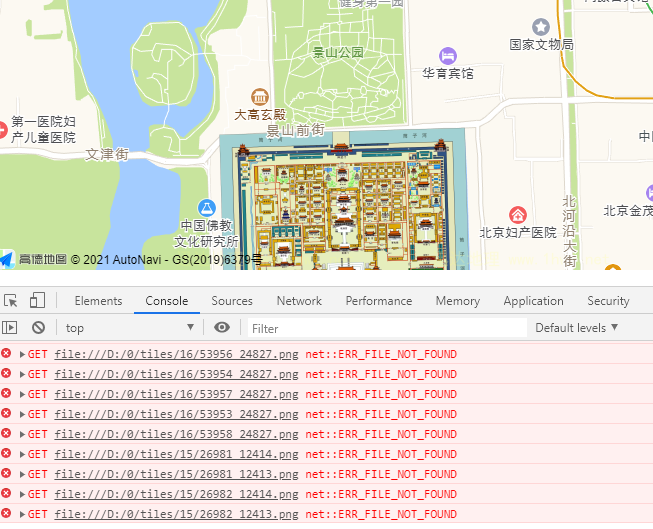Open link file:///D:/0/tiles/16/53958_24827.png
653x529 pixels.
[x=177, y=434]
